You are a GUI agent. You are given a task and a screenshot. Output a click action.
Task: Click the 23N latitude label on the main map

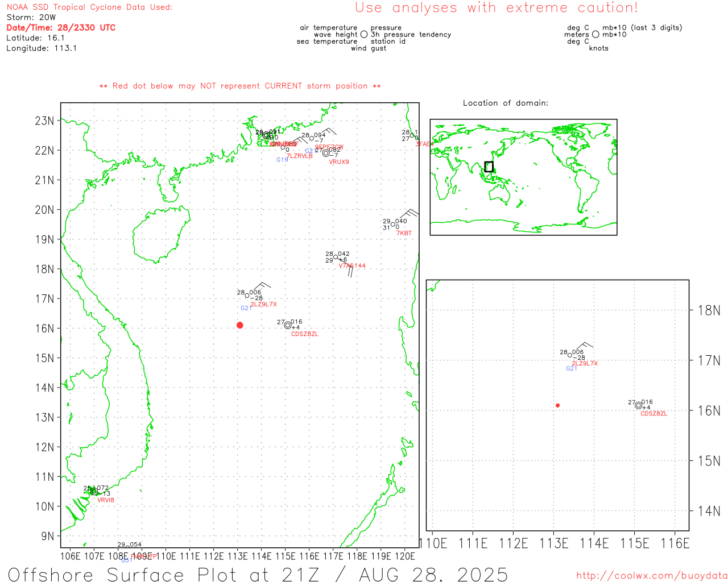45,121
